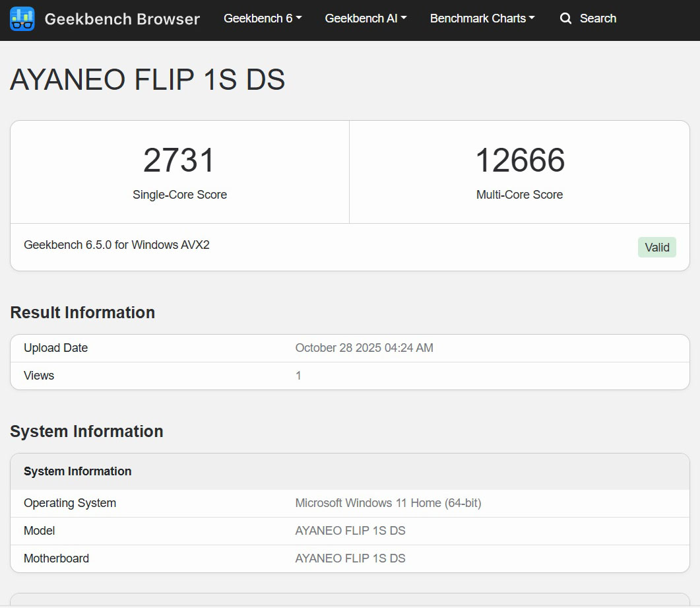Click the magnifying glass search icon
700x608 pixels.
tap(565, 18)
